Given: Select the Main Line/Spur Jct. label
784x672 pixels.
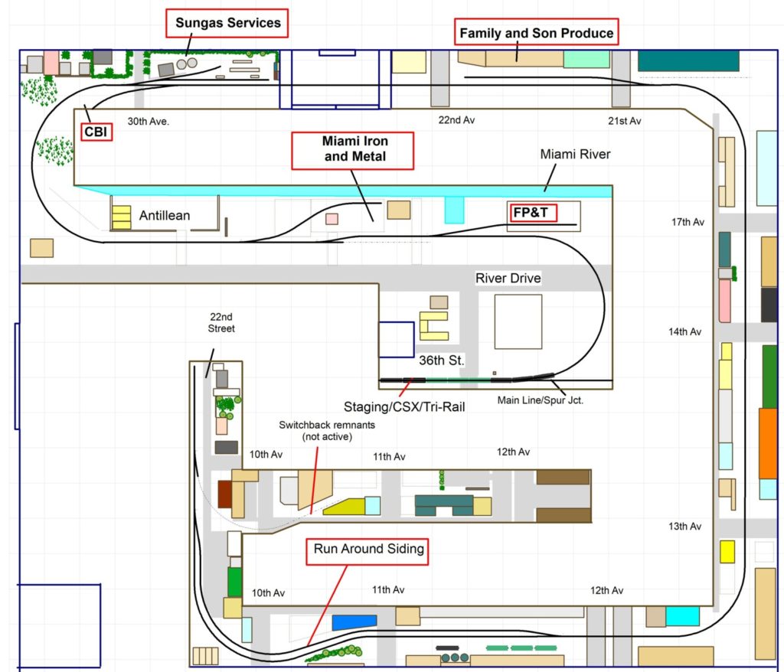Looking at the screenshot, I should point(540,400).
